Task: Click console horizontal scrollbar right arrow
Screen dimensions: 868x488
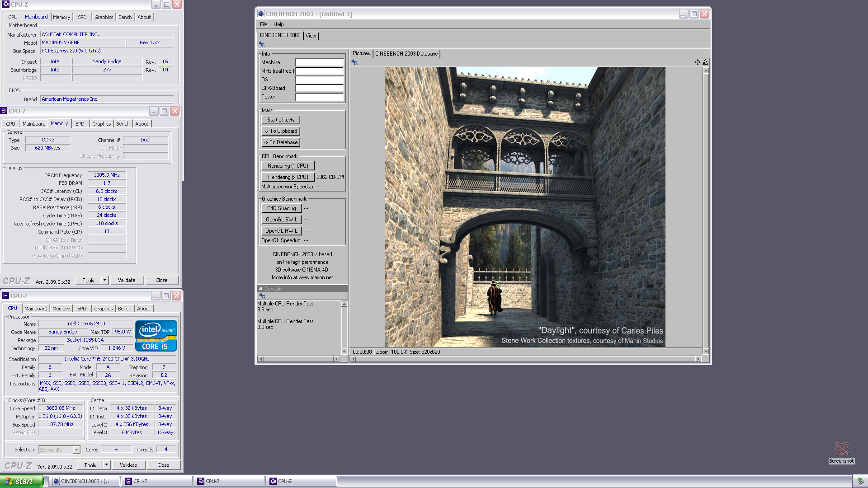Action: [336, 359]
